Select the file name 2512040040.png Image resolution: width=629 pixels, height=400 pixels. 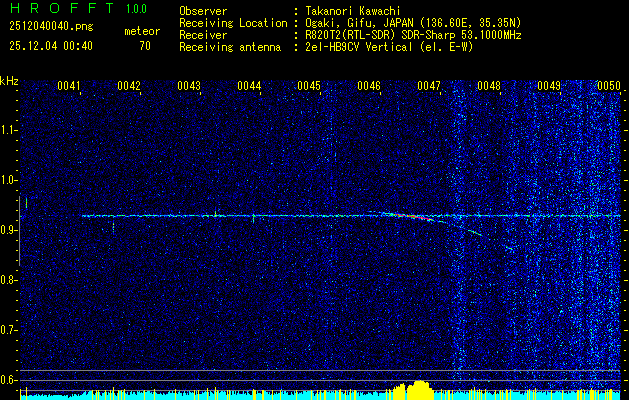coord(51,27)
